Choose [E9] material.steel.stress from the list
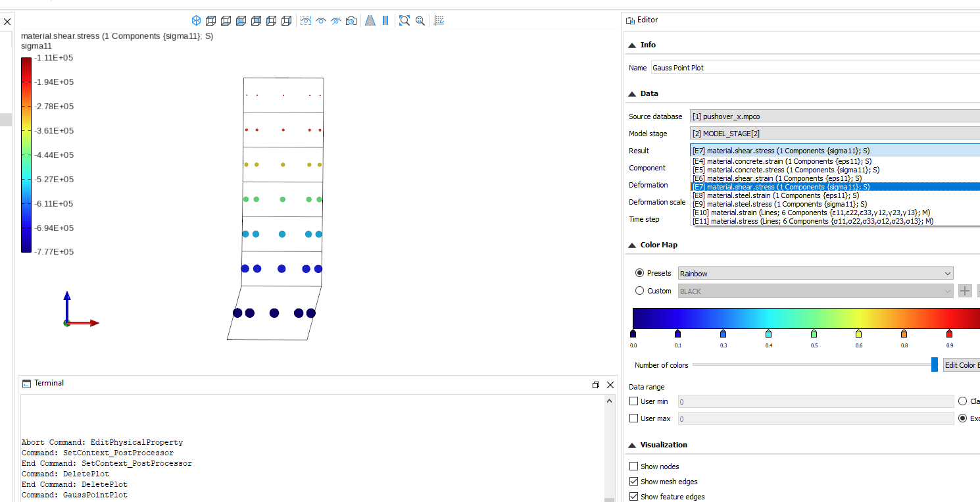 [x=835, y=204]
